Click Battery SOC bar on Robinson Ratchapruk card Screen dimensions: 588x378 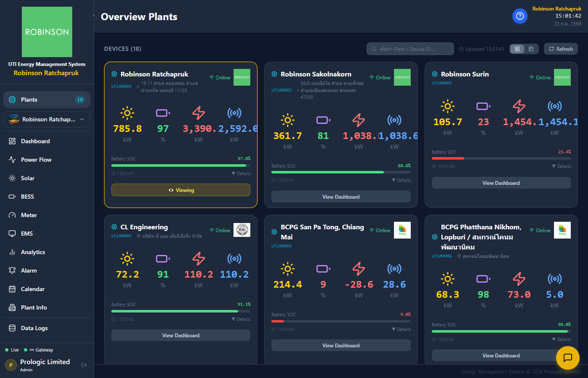point(181,165)
